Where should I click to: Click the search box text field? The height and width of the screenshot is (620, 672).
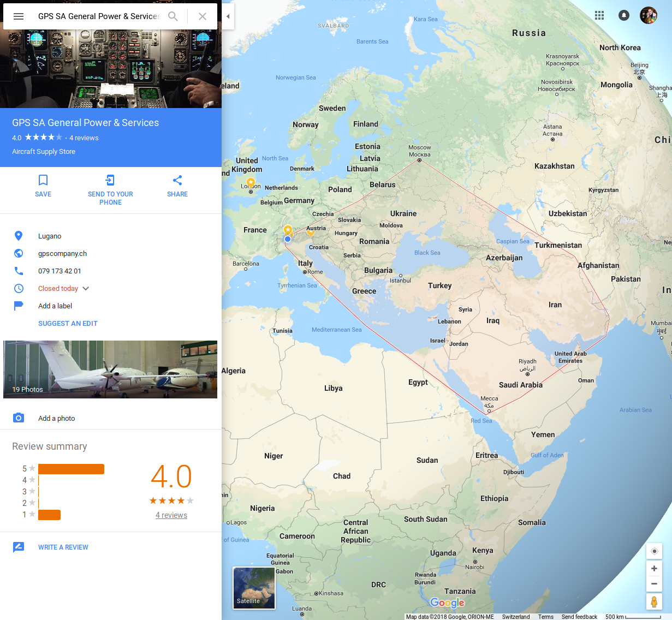[98, 16]
